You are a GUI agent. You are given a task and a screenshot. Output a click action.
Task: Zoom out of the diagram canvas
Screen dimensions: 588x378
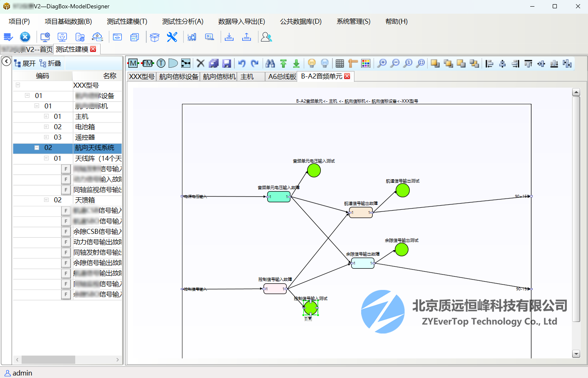[395, 63]
